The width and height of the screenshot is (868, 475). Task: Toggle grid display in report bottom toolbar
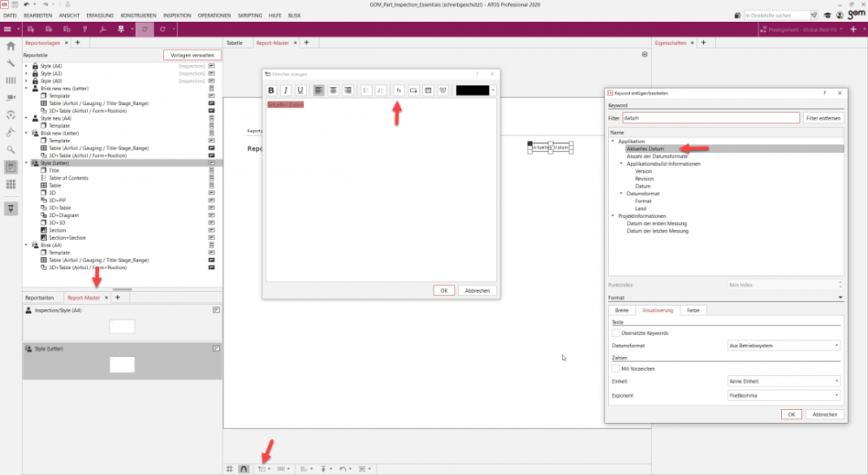229,469
